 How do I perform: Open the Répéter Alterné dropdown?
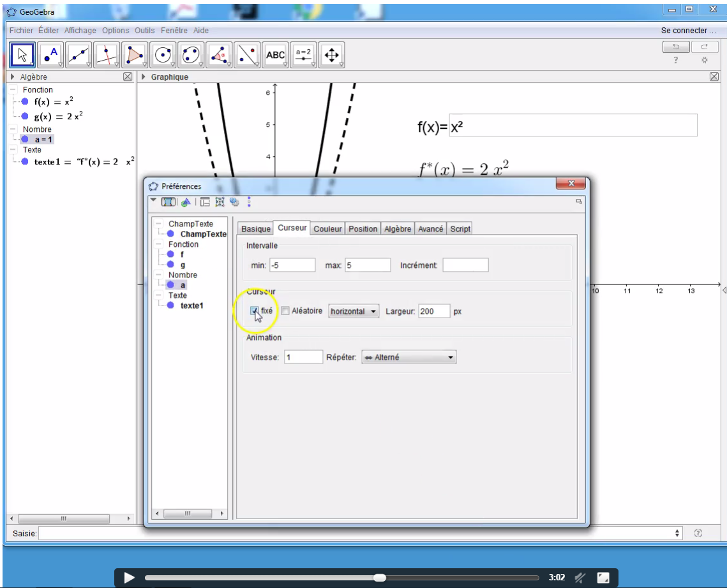pos(408,358)
